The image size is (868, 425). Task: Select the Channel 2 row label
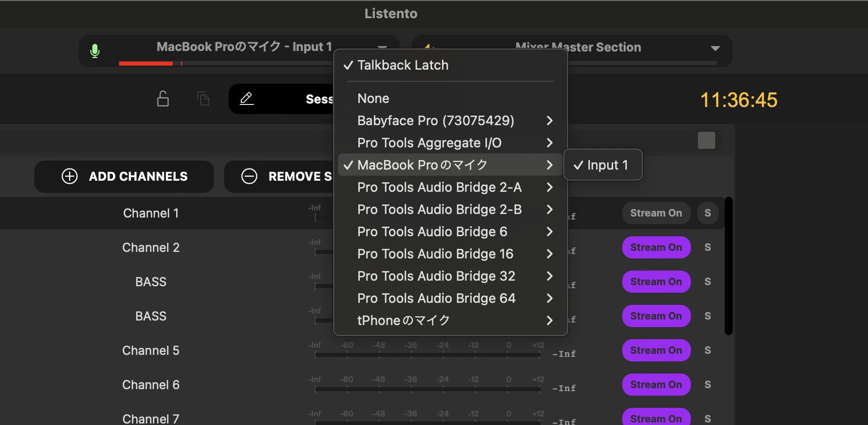click(151, 247)
